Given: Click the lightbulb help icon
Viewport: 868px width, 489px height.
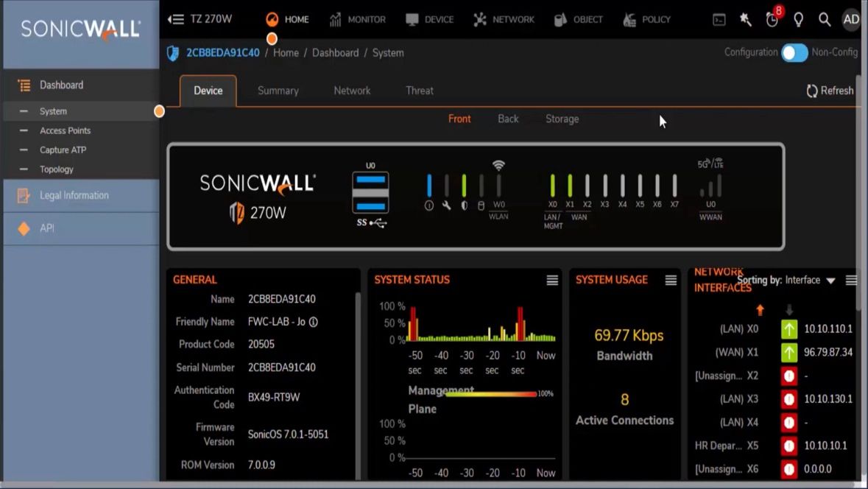Looking at the screenshot, I should 798,20.
